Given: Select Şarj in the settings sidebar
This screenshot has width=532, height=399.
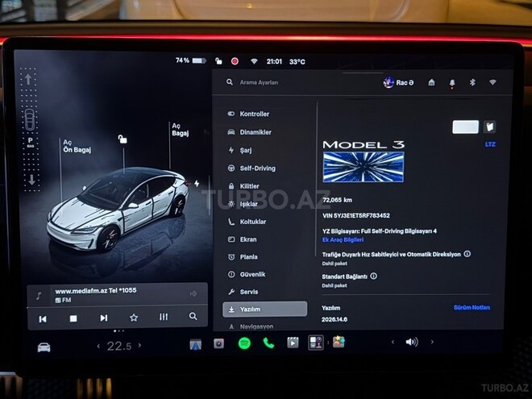Looking at the screenshot, I should coord(240,150).
